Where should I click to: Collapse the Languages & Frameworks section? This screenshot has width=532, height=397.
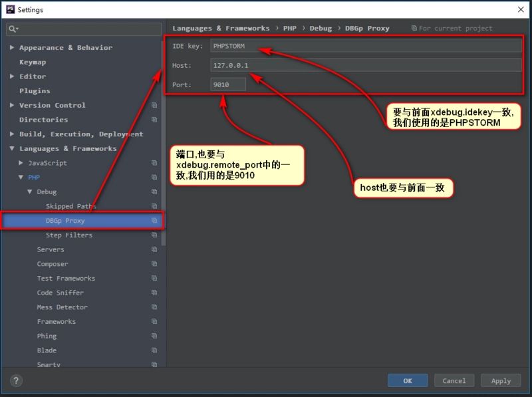coord(12,149)
